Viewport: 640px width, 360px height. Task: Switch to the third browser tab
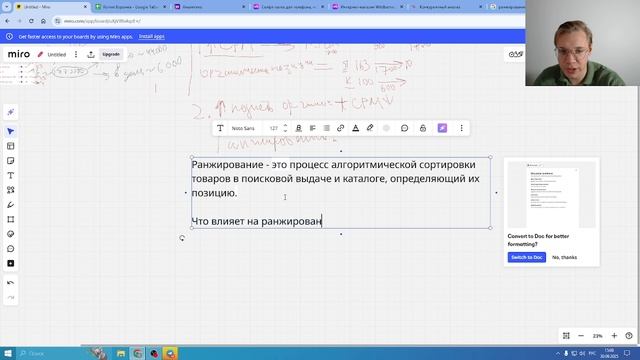209,7
